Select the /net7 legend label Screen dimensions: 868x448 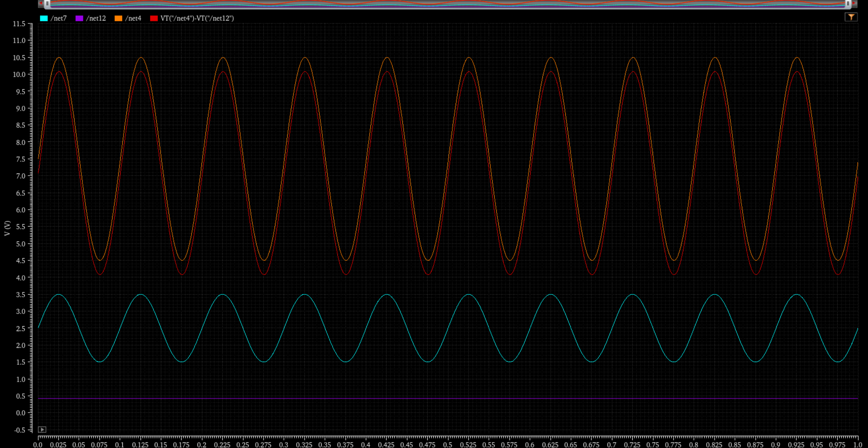click(x=59, y=18)
